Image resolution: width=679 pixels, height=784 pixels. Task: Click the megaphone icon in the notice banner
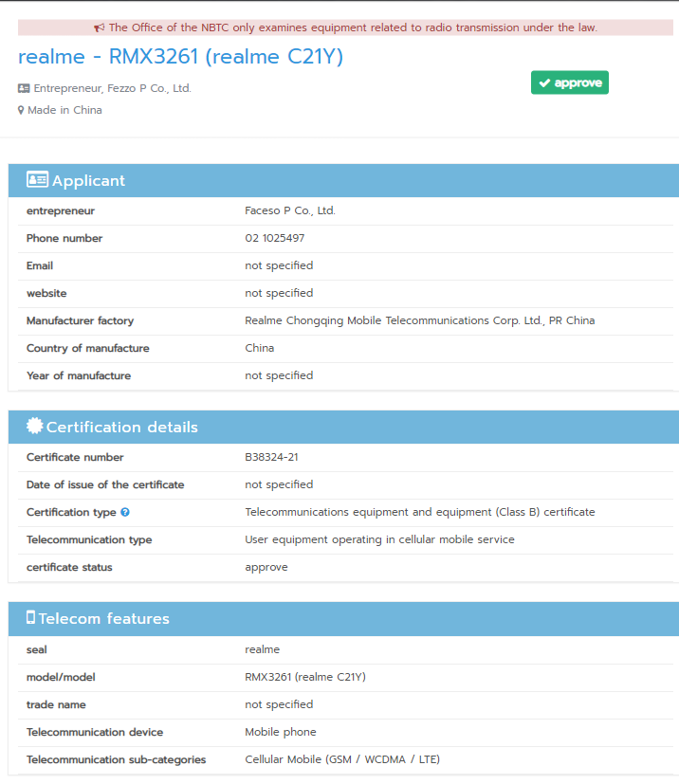pos(100,27)
